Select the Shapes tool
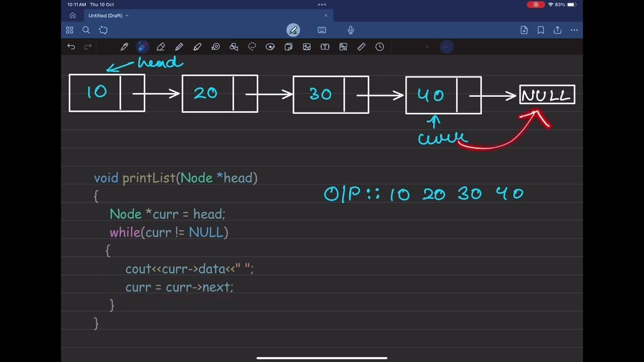 point(234,47)
